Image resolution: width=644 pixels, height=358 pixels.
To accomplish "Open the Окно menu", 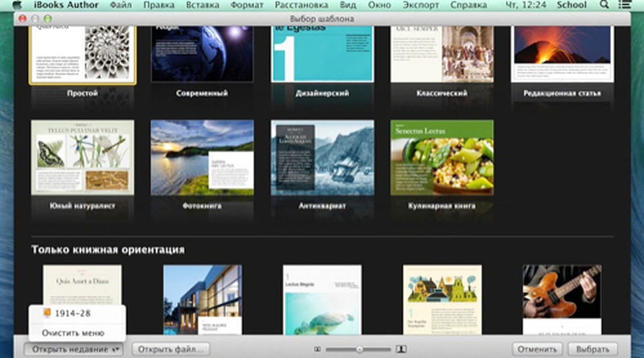I will point(379,5).
